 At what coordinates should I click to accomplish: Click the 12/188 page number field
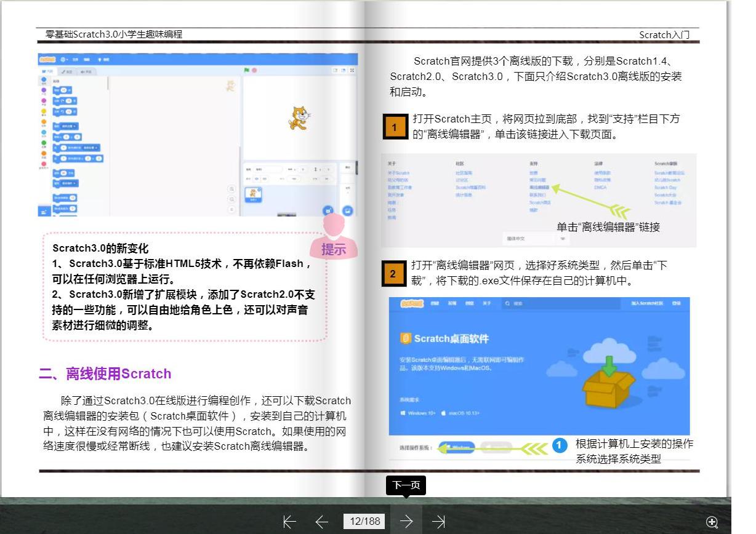click(x=365, y=521)
